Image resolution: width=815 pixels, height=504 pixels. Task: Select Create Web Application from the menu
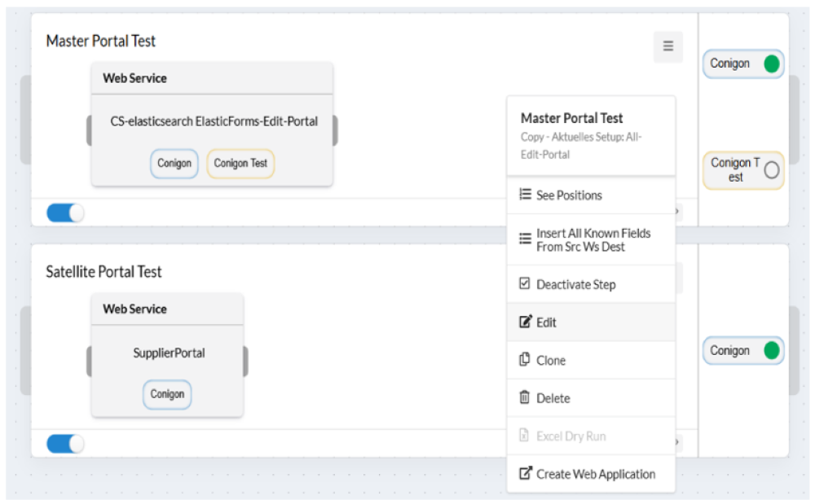point(595,474)
